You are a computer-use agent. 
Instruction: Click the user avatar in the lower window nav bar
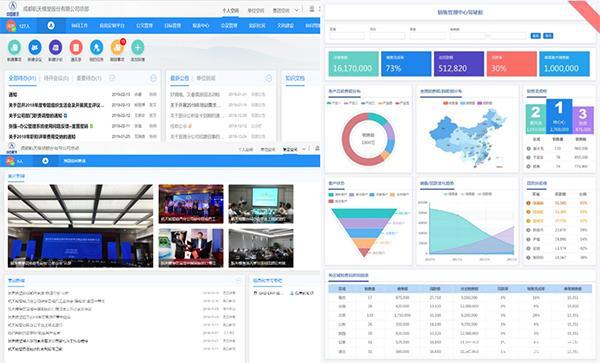(x=10, y=161)
